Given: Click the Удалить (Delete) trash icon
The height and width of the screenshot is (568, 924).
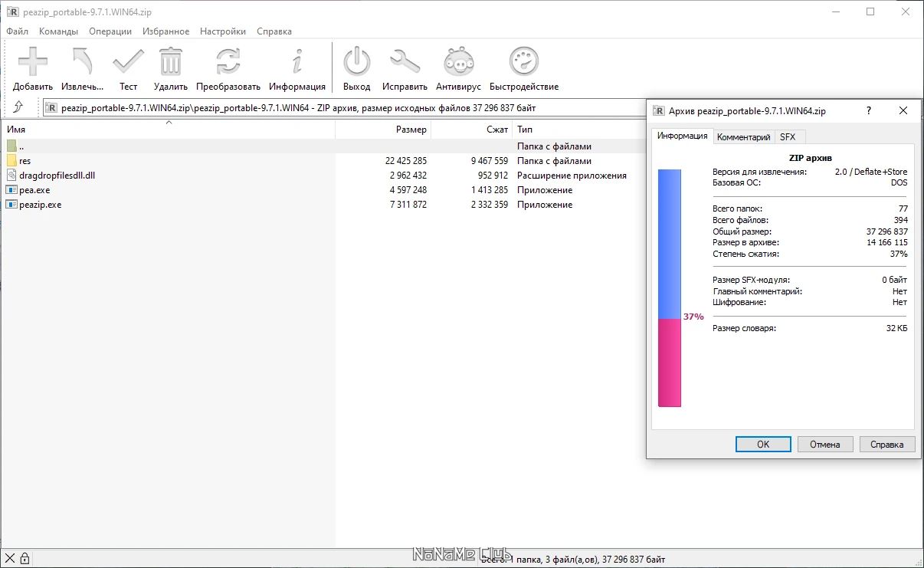Looking at the screenshot, I should (x=171, y=62).
